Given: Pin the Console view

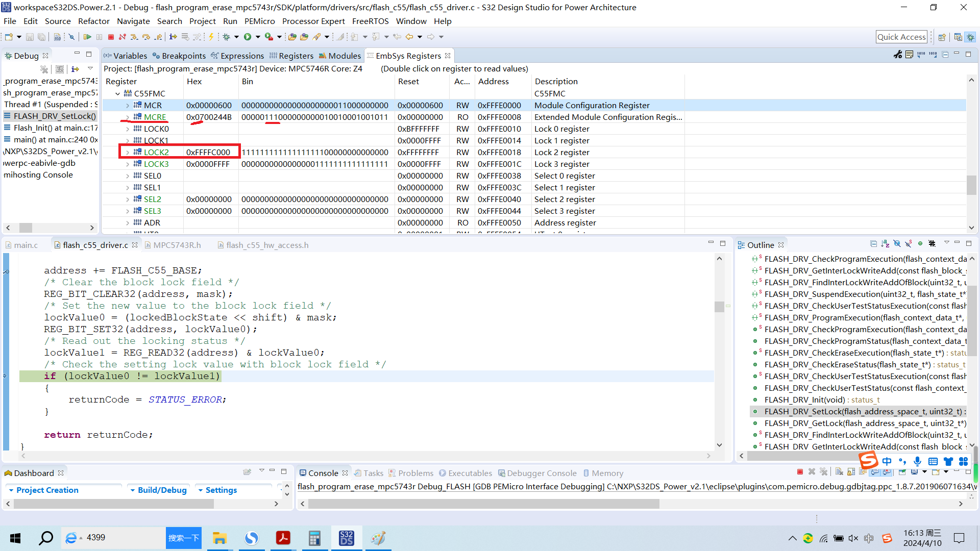Looking at the screenshot, I should [x=902, y=472].
